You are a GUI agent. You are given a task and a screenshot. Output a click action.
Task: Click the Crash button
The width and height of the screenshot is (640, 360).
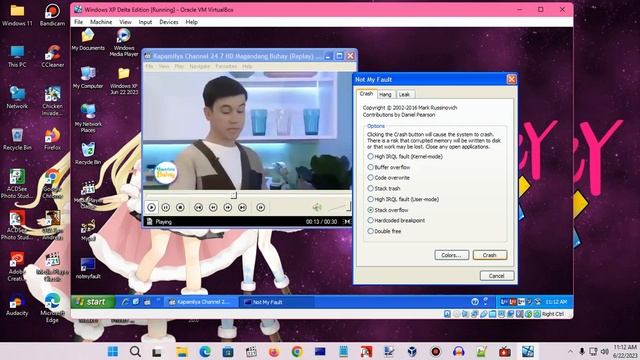490,255
